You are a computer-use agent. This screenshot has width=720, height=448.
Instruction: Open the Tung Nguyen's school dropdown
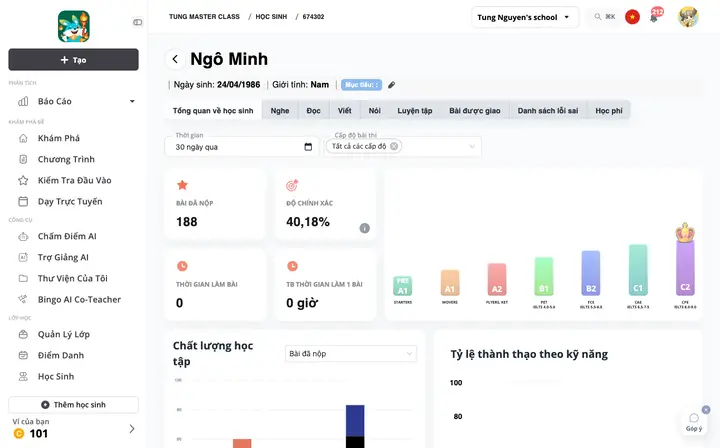525,17
